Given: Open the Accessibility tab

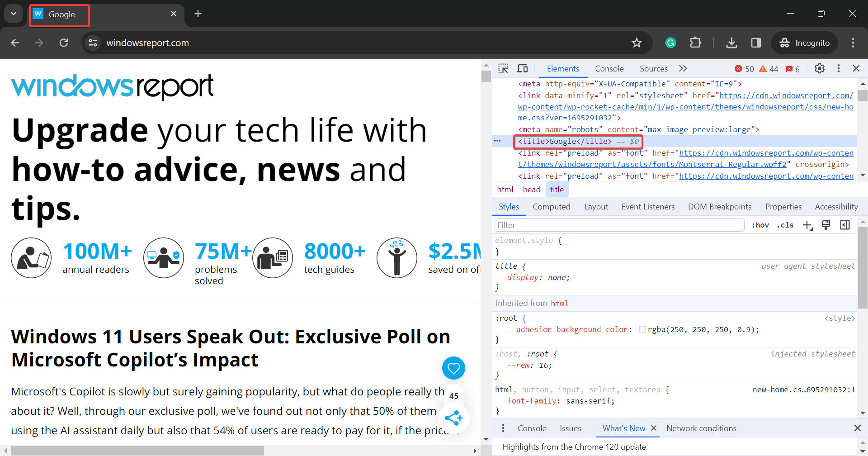Looking at the screenshot, I should click(x=836, y=207).
